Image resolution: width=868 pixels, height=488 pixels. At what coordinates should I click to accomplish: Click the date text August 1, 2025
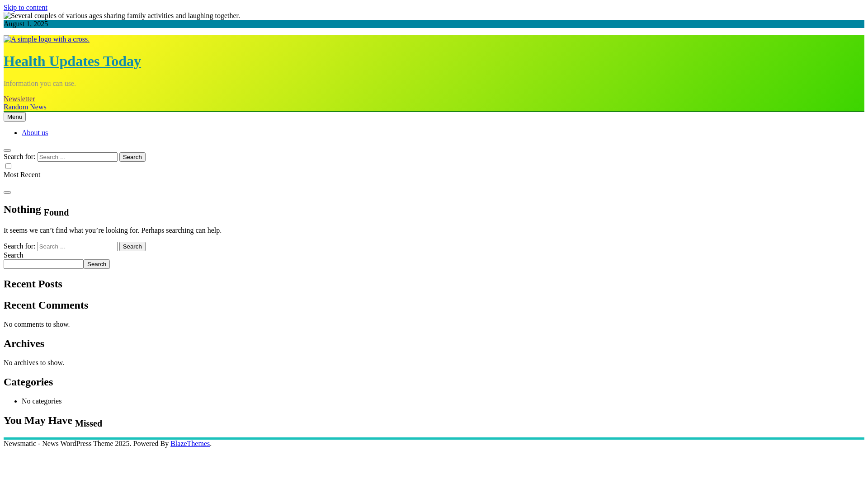(26, 23)
